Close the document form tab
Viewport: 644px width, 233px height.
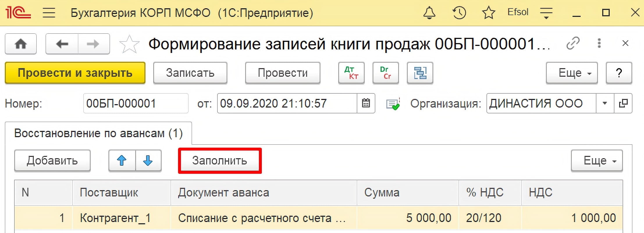[x=625, y=43]
